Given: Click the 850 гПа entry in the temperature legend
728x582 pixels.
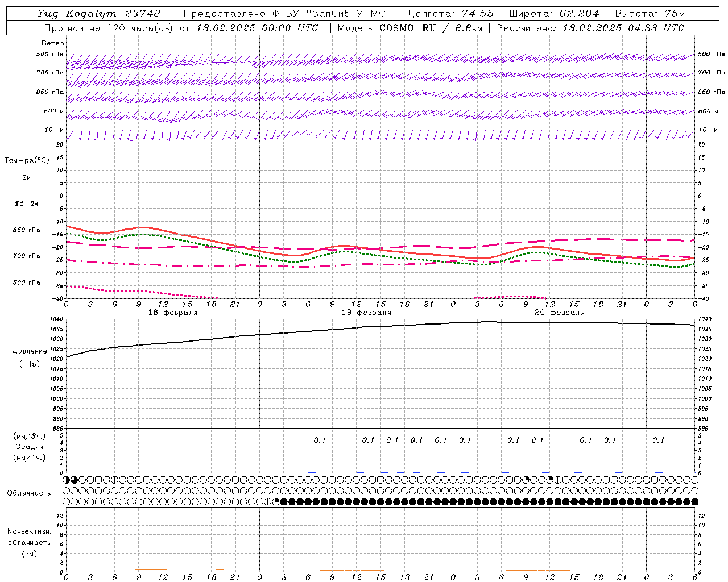Looking at the screenshot, I should 27,230.
